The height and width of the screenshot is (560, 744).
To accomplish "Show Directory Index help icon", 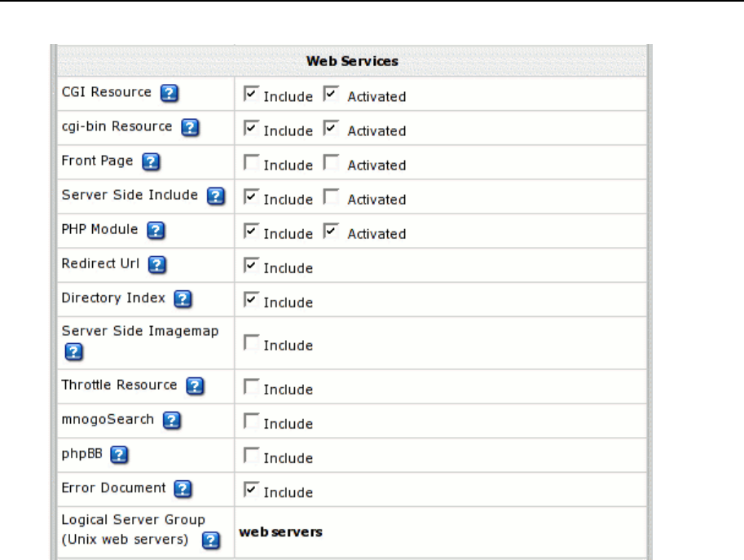I will pos(183,299).
